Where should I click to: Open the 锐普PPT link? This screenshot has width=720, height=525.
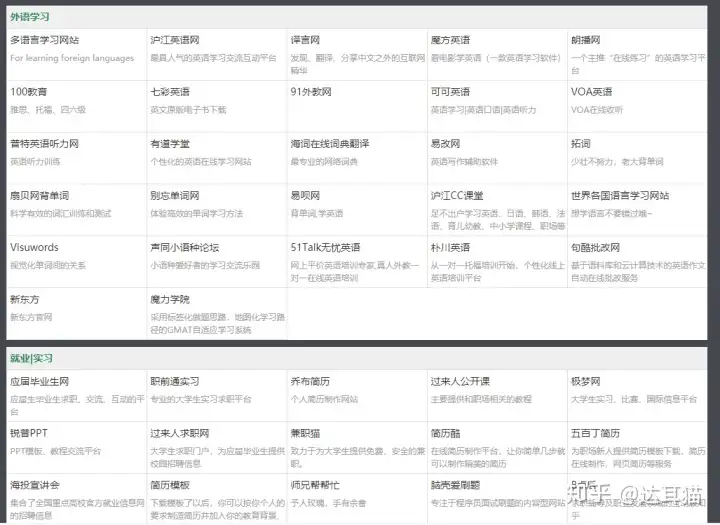point(28,433)
